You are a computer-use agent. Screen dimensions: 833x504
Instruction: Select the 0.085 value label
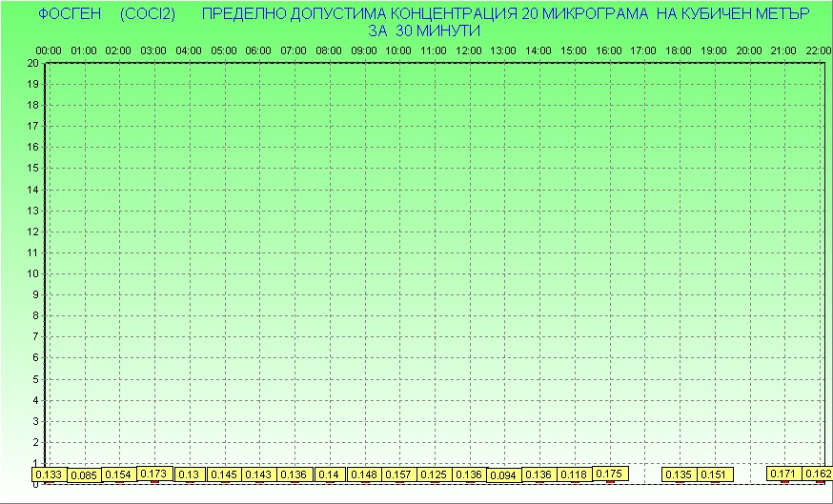85,475
